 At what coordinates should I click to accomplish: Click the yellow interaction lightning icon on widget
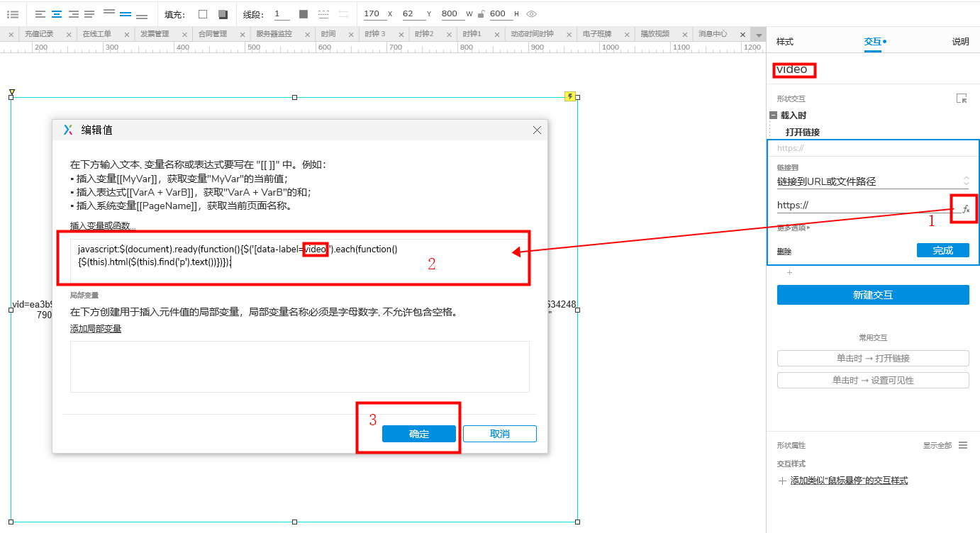point(569,96)
